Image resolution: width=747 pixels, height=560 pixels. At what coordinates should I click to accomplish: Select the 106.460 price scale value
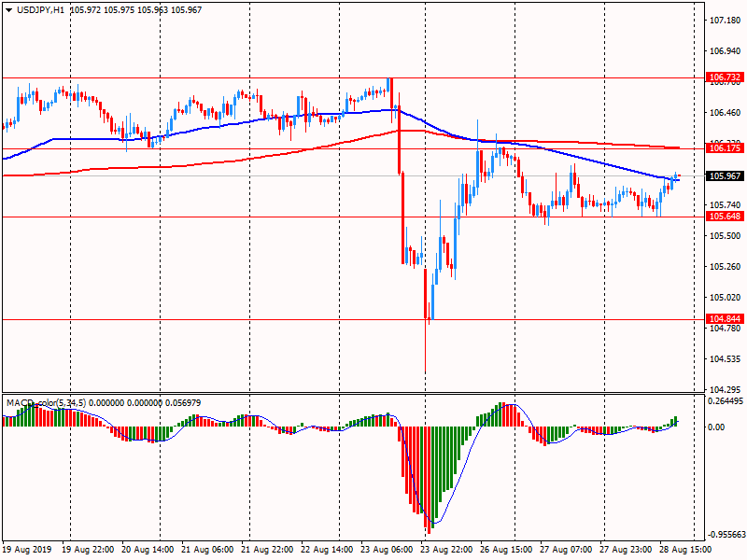pyautogui.click(x=726, y=113)
